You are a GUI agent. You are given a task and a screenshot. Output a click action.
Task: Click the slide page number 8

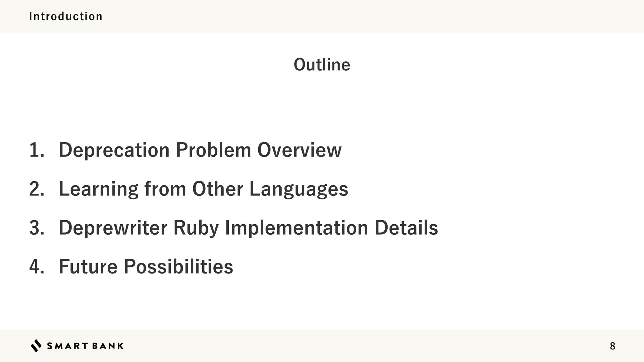(x=612, y=346)
